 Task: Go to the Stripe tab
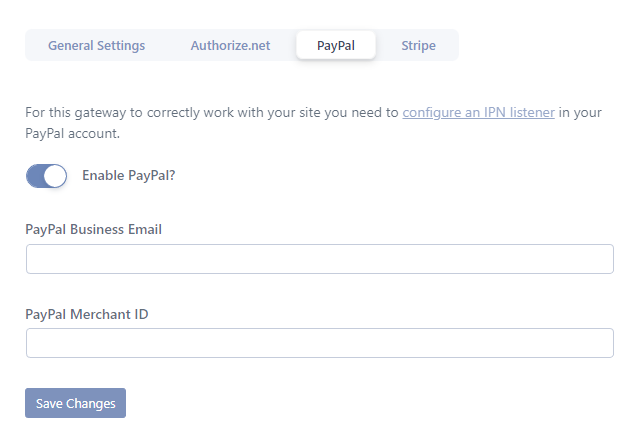418,45
